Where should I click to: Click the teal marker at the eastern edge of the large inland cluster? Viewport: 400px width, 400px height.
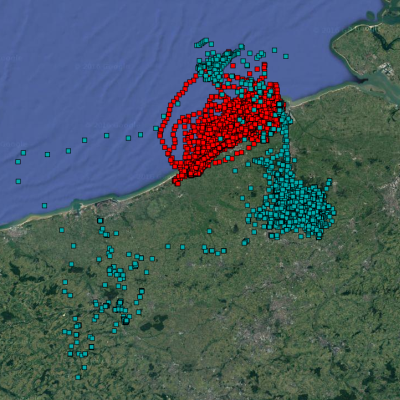(333, 213)
